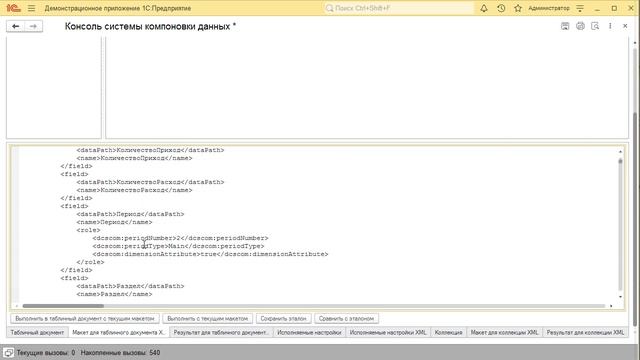This screenshot has height=360, width=640.
Task: Maximize the application window
Action: coord(614,8)
